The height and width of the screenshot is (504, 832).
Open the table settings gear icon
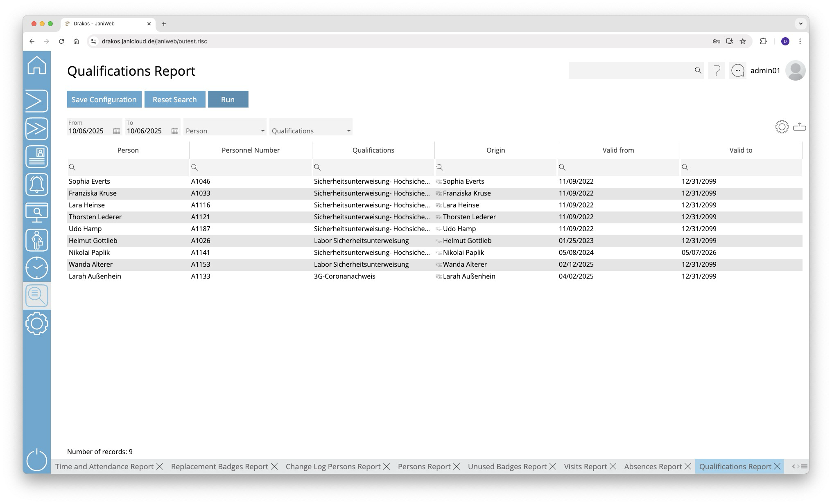tap(782, 127)
